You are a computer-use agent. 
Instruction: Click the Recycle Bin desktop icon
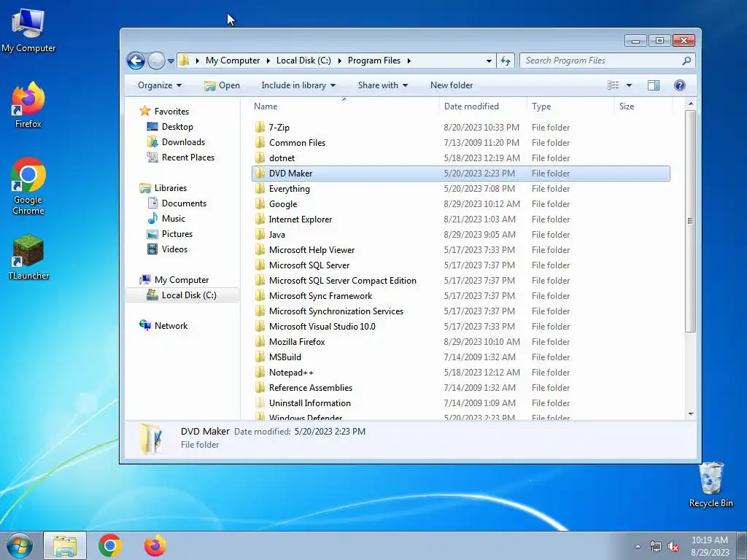(x=711, y=484)
